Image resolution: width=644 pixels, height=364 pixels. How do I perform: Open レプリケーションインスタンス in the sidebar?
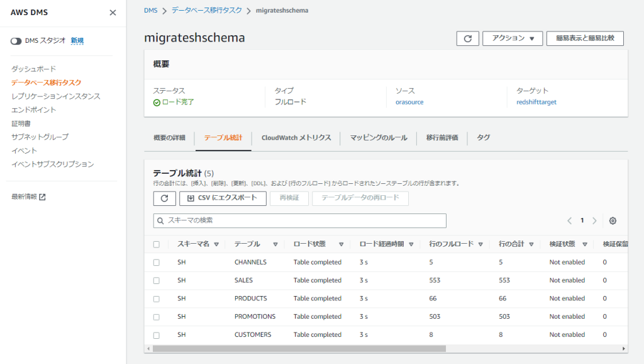pos(56,96)
